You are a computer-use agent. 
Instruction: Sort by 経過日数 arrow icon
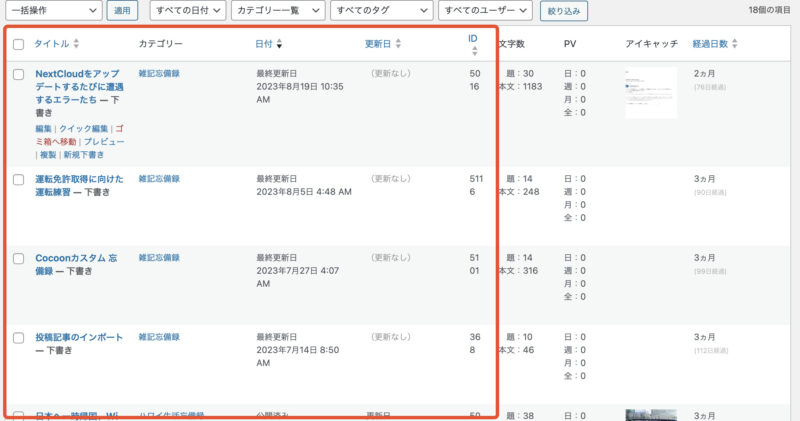click(x=734, y=44)
